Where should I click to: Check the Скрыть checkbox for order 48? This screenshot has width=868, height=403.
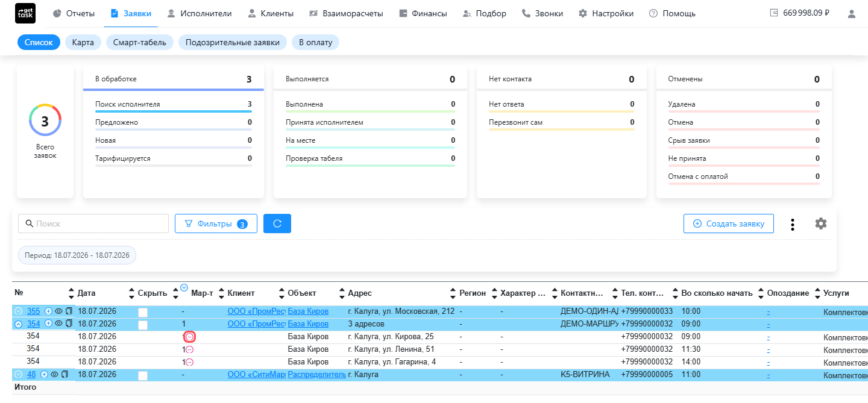[x=143, y=376]
